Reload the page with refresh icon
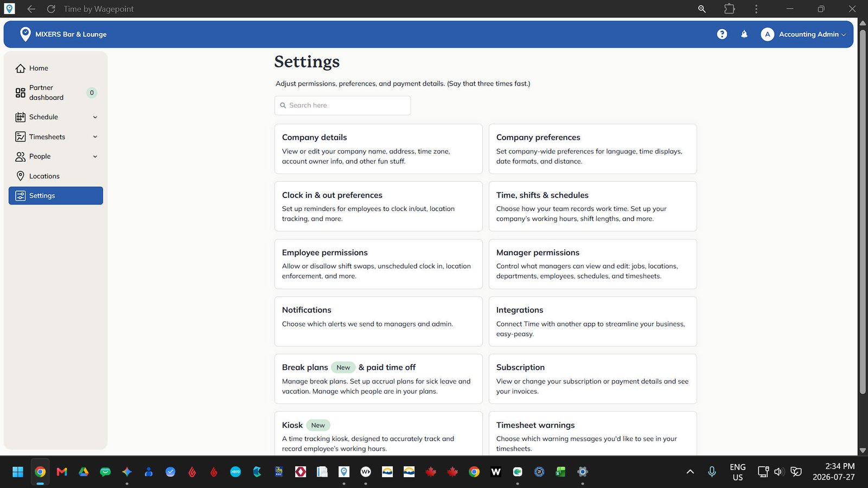The height and width of the screenshot is (488, 868). (51, 9)
